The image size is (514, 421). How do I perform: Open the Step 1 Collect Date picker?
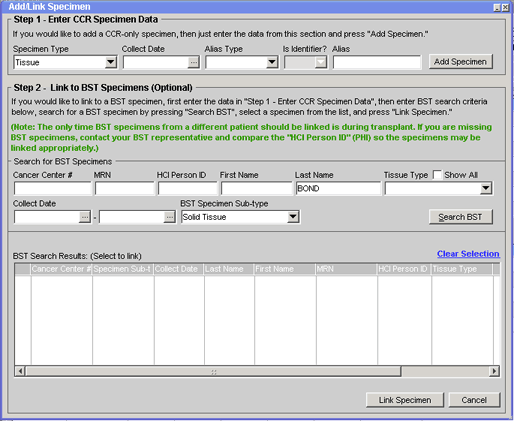(193, 62)
